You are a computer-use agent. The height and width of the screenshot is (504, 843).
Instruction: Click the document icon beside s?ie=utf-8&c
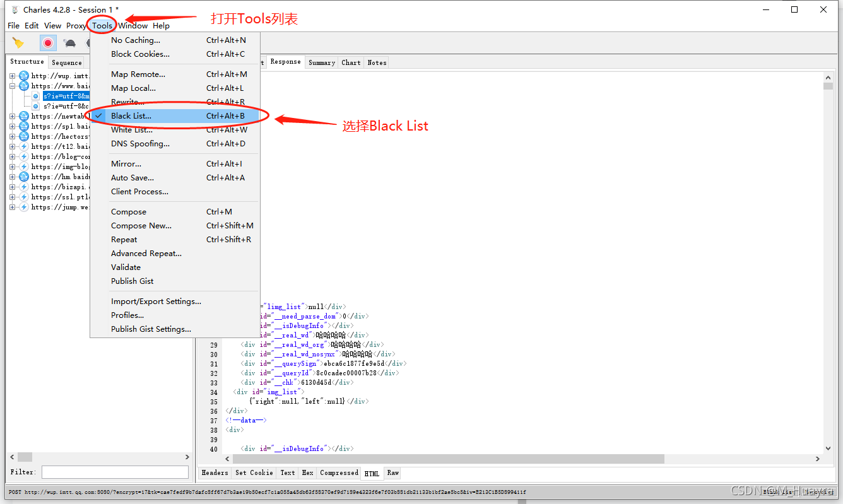point(36,106)
